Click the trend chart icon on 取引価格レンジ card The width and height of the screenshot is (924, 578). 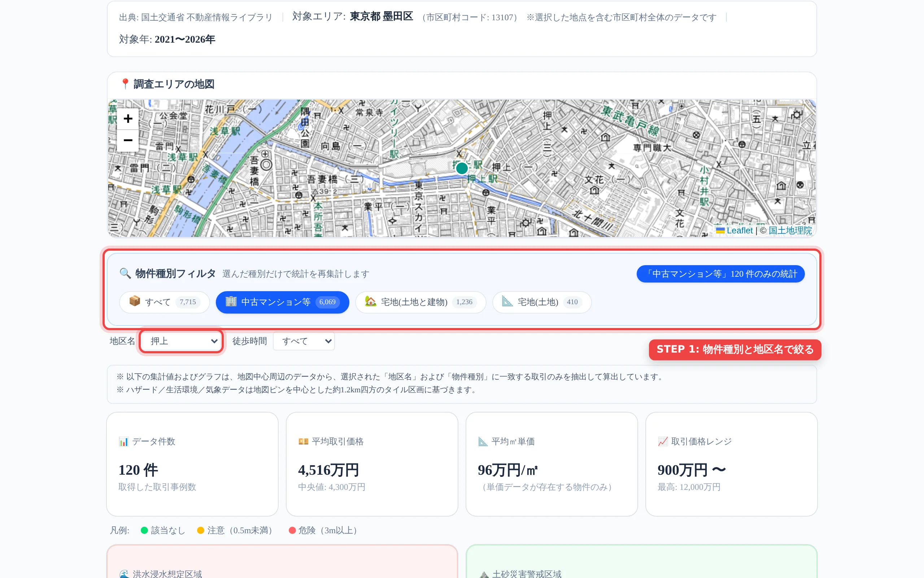click(663, 441)
